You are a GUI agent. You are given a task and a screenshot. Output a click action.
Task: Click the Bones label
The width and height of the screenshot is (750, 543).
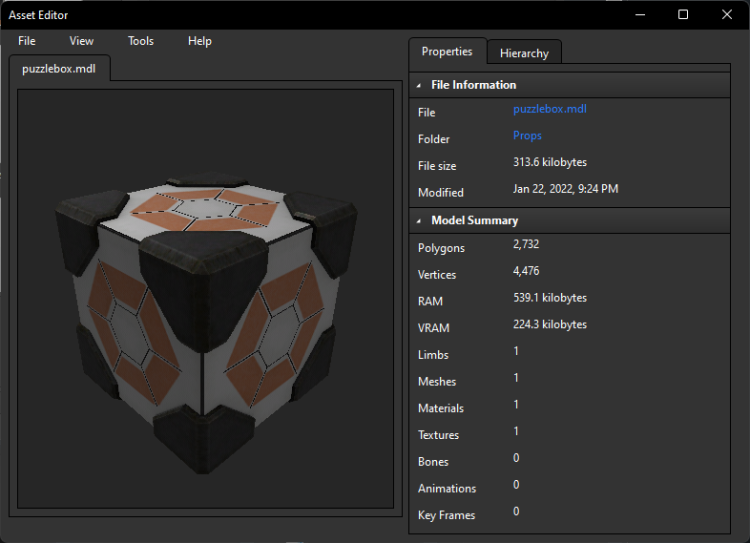[x=433, y=462]
